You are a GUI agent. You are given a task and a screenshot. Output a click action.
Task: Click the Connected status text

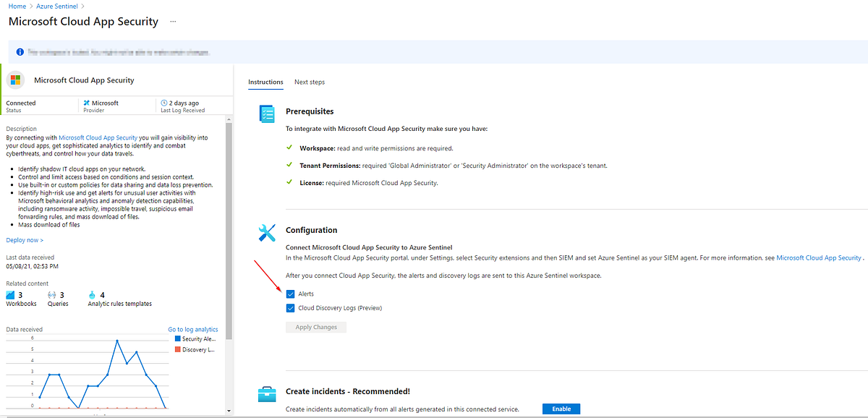tap(21, 103)
